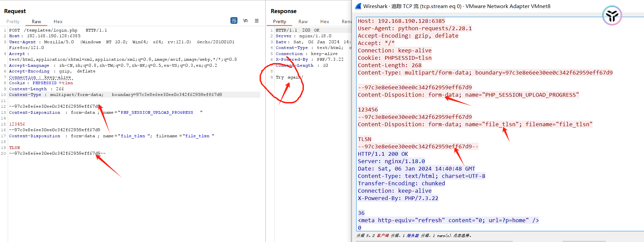Switch Request view to Pretty tab

point(13,21)
